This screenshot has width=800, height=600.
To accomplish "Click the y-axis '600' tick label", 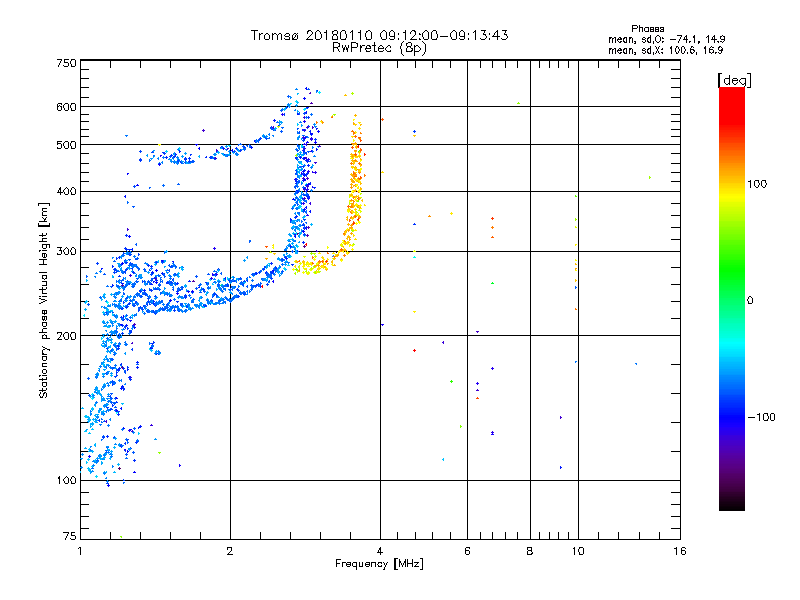I will click(x=66, y=107).
